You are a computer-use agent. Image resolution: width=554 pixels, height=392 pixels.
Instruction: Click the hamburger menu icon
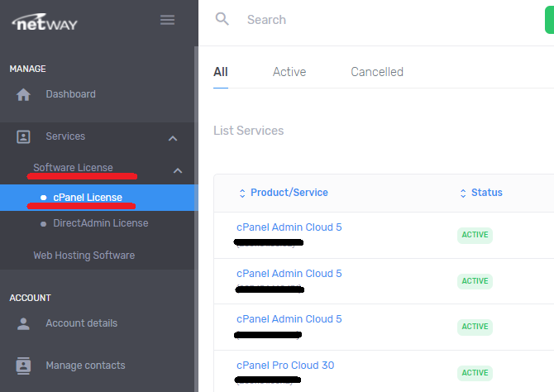(167, 20)
